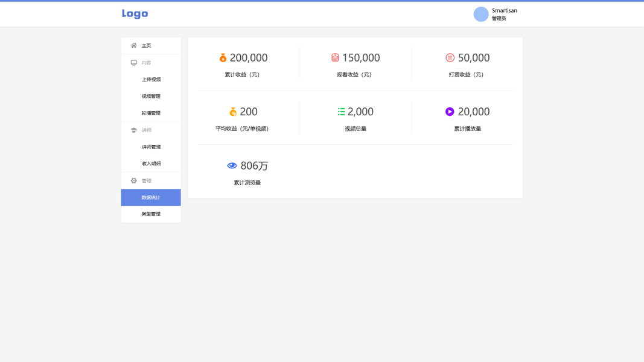Click the graduation cap icon beside 讲师
This screenshot has height=362, width=644.
(134, 130)
